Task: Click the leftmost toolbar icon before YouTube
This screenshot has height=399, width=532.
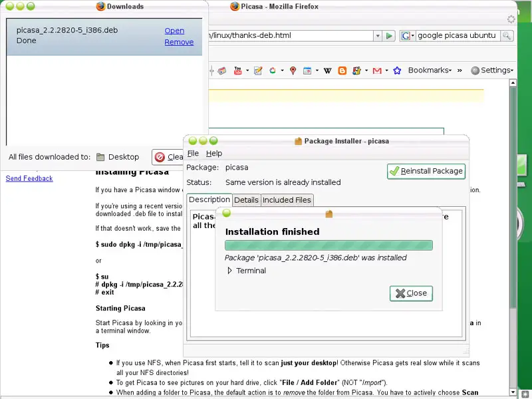Action: tap(222, 70)
